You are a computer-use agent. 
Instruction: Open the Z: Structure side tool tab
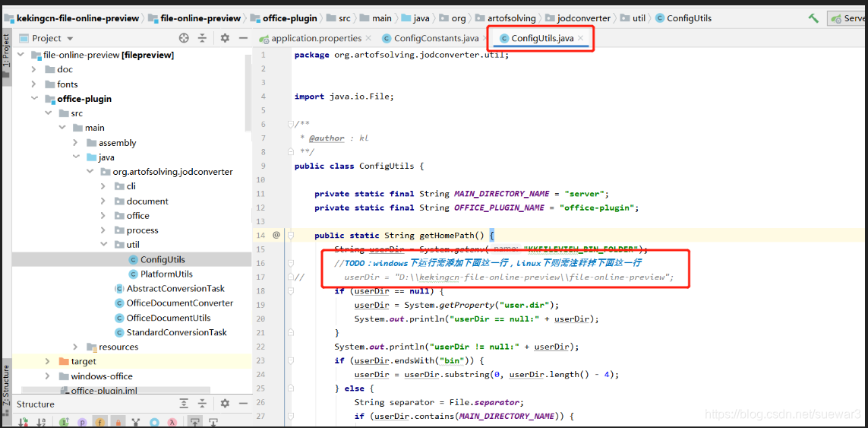(6, 392)
